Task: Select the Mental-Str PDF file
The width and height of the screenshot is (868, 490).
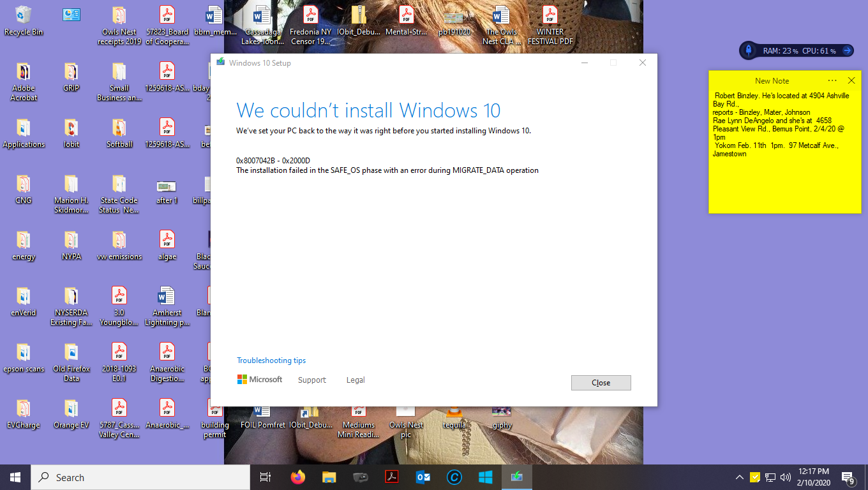Action: pyautogui.click(x=407, y=21)
